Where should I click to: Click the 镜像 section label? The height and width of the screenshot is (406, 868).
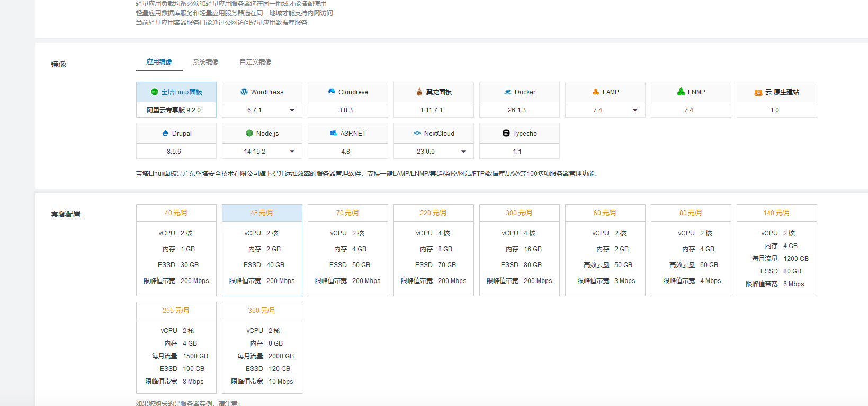click(x=58, y=64)
